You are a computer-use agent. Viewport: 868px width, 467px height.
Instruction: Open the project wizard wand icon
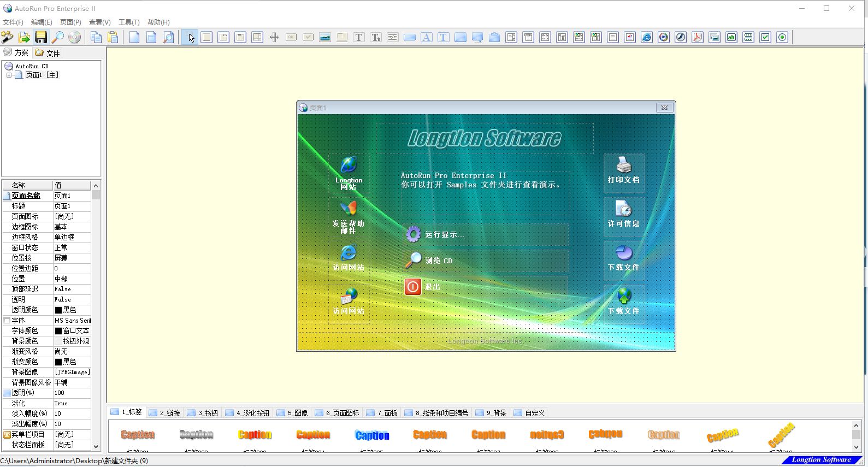(x=7, y=37)
